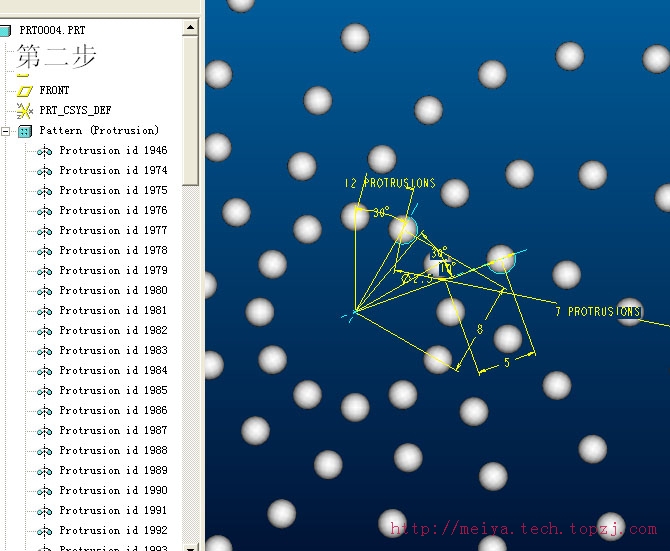670x551 pixels.
Task: Click the icon beside Protrusion id 1990
Action: pos(44,491)
